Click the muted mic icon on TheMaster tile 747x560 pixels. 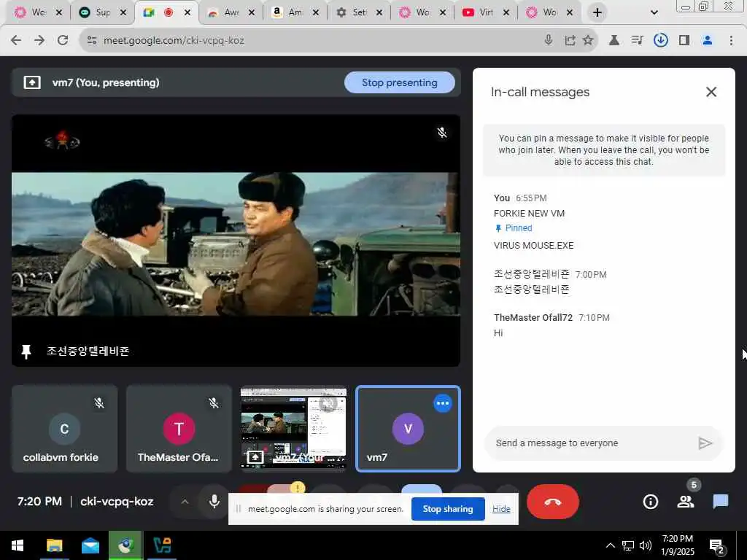coord(214,403)
